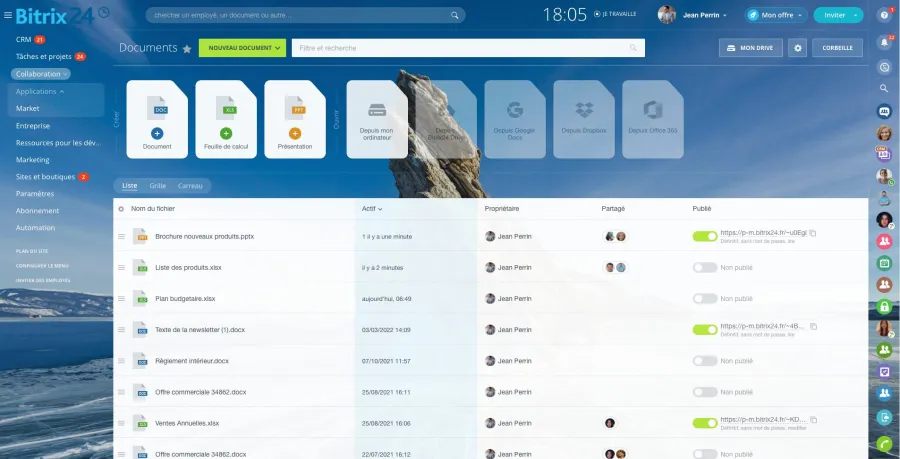900x459 pixels.
Task: Click Mon Drive button
Action: (751, 48)
